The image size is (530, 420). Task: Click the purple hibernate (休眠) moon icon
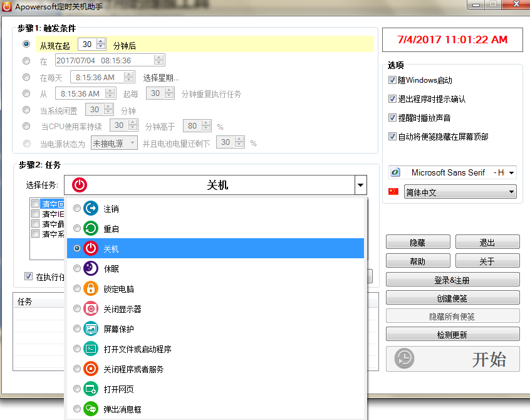coord(91,268)
